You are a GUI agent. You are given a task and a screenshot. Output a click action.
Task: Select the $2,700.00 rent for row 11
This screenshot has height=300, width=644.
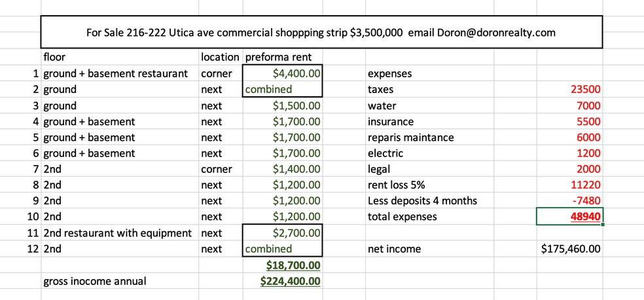[283, 233]
